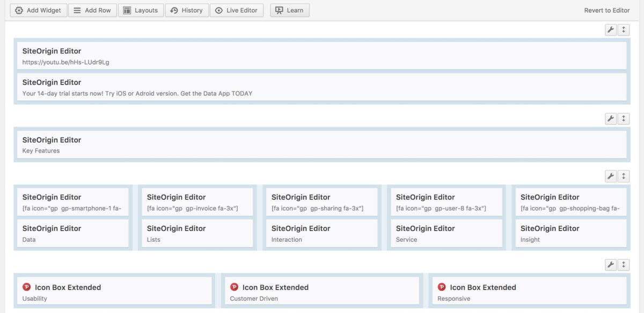The width and height of the screenshot is (644, 313).
Task: Click Add Row to insert a new row
Action: point(92,10)
